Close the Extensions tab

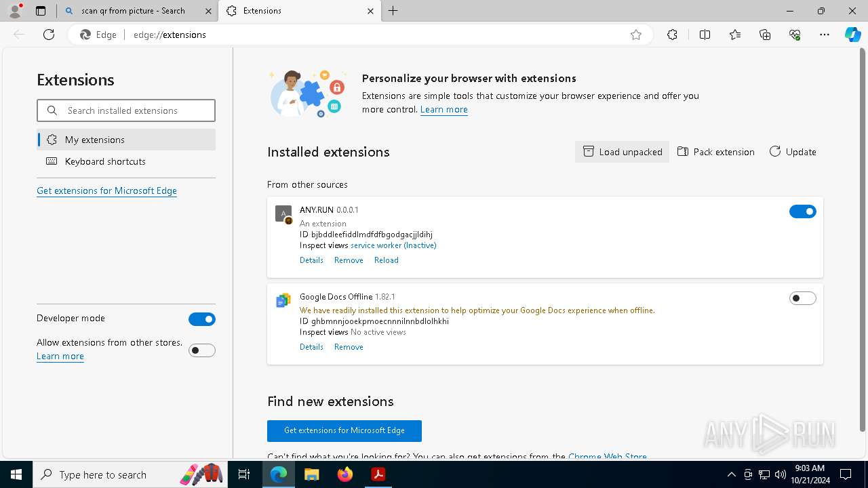click(x=370, y=11)
